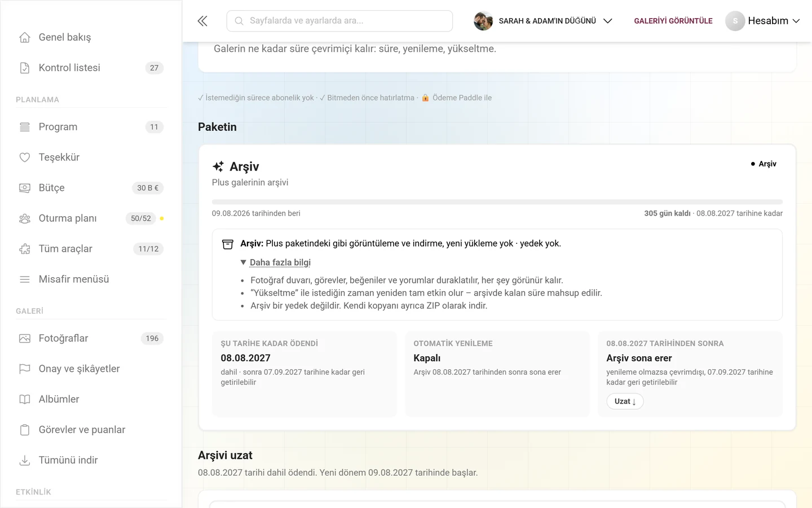Click the 30 B € budget badge
This screenshot has height=508, width=812.
coord(148,188)
